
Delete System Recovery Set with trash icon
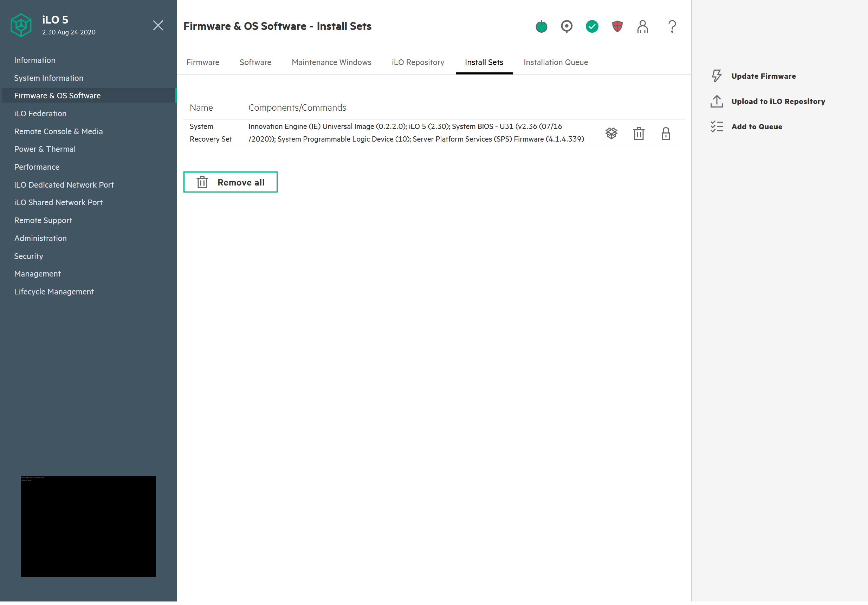tap(639, 134)
